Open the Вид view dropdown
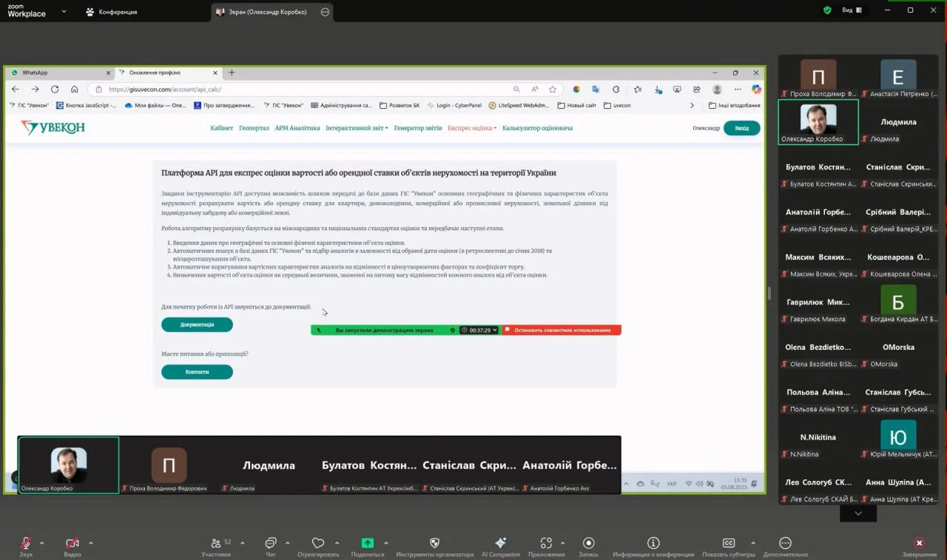Viewport: 947px width, 560px height. [852, 10]
